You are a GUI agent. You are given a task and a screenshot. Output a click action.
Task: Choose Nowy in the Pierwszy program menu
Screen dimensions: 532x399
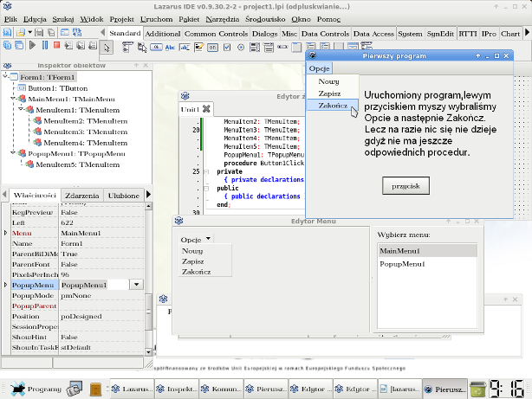[333, 81]
